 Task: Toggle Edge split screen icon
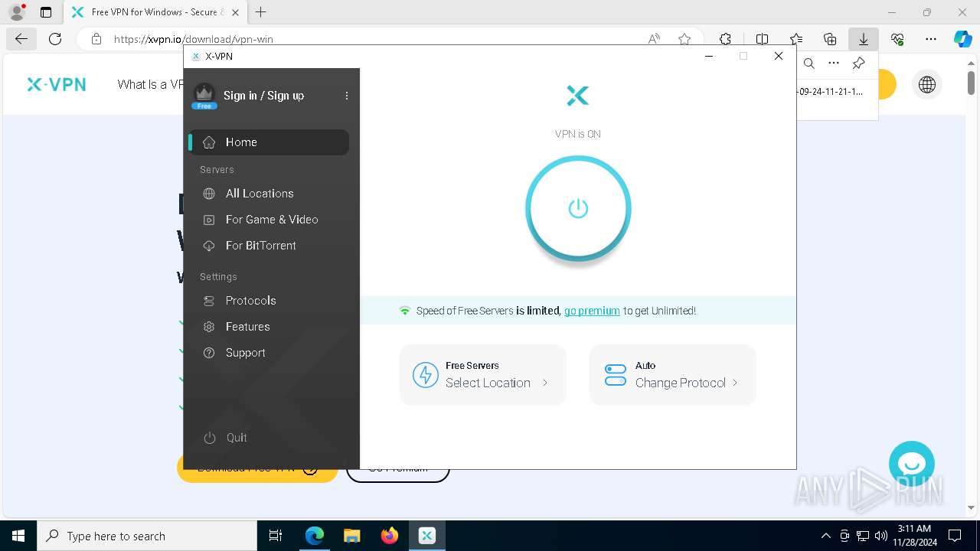(x=762, y=39)
